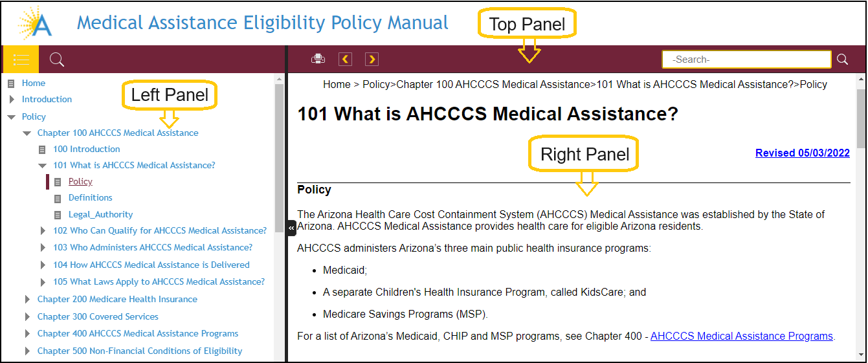The width and height of the screenshot is (868, 363).
Task: Select Definitions in the tree
Action: [x=90, y=198]
